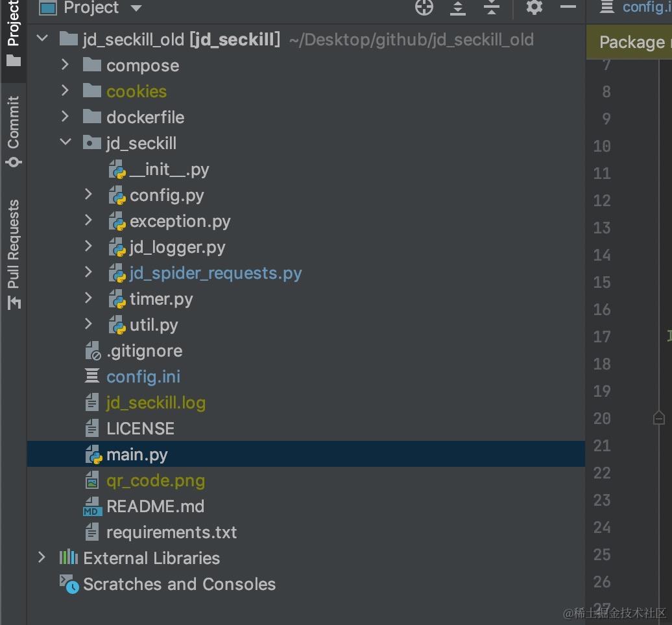Screen dimensions: 672x625
Task: Click the code fold marker at line 20
Action: point(659,418)
